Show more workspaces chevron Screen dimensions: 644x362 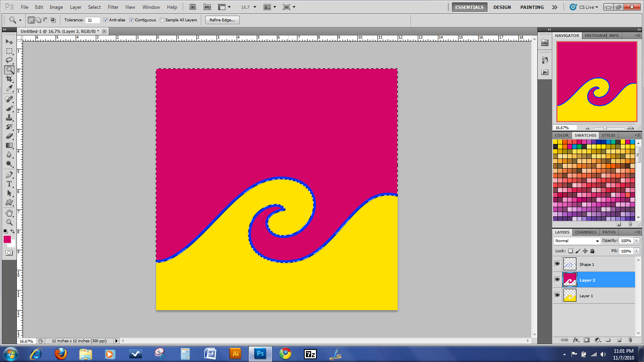[x=555, y=7]
